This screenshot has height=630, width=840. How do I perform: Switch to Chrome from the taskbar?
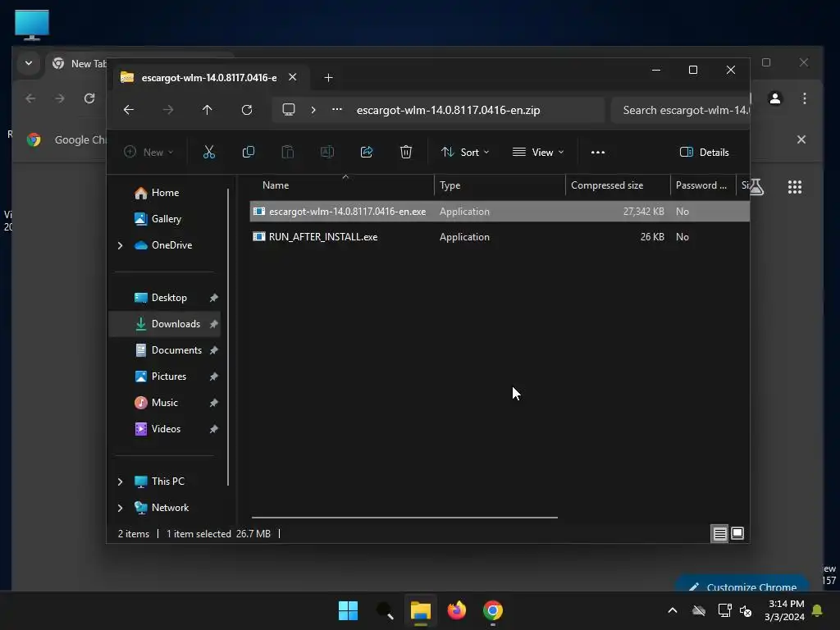pyautogui.click(x=492, y=610)
